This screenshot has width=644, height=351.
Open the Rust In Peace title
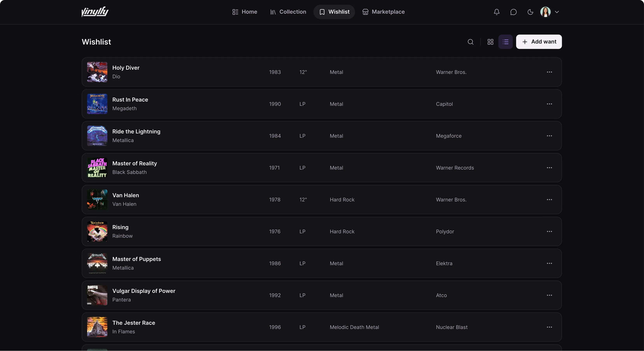click(x=130, y=100)
